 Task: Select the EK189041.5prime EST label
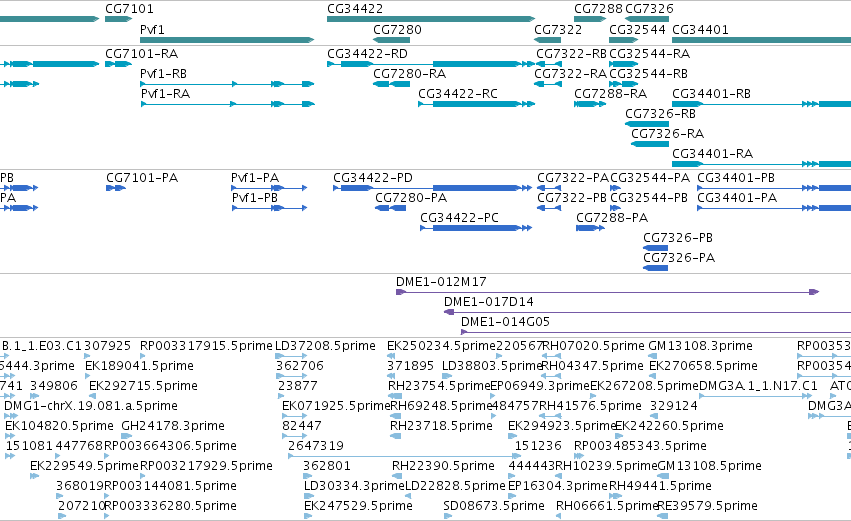coord(139,366)
